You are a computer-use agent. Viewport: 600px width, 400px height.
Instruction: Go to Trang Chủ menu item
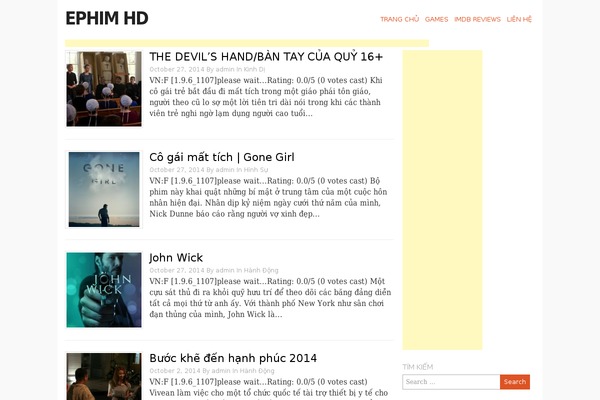tap(399, 19)
